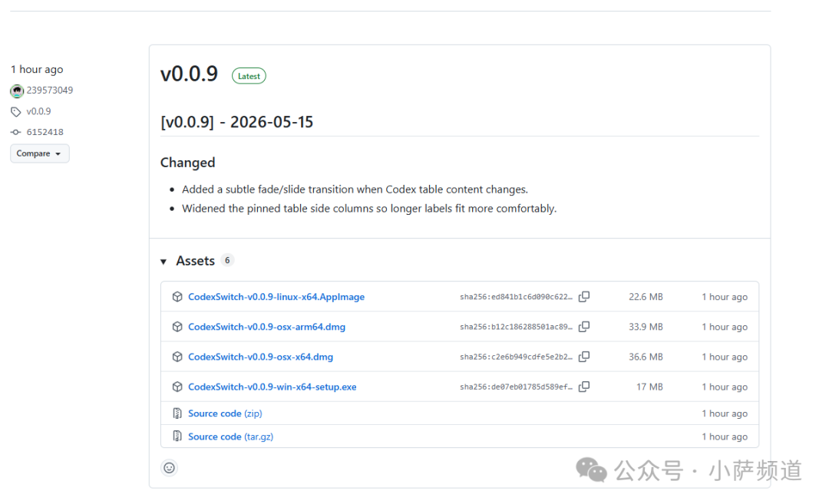Click the sha256:b12c186288501ac89 hash text

coord(516,327)
